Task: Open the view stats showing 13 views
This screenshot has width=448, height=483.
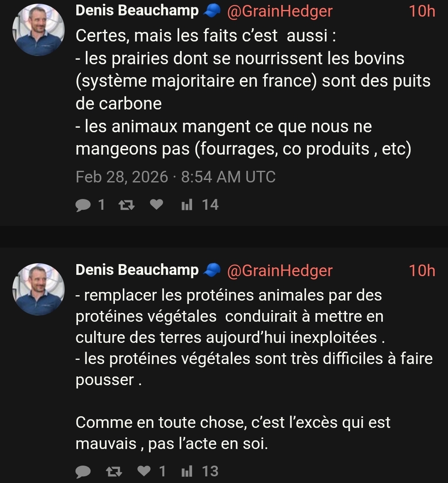Action: (x=187, y=471)
